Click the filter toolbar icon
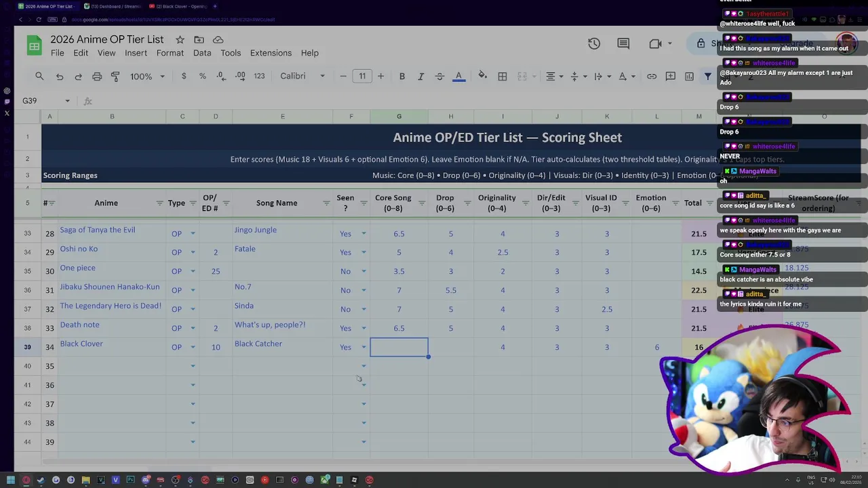 tap(708, 77)
